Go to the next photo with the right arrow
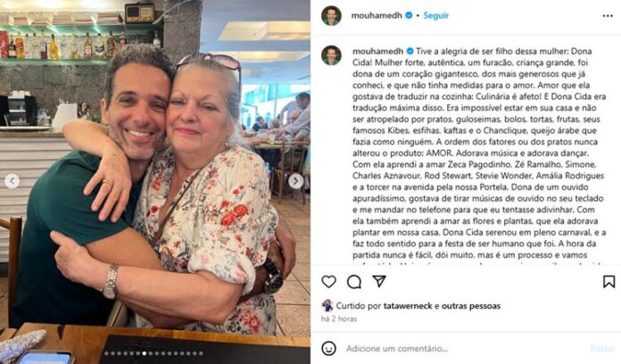 tap(295, 181)
